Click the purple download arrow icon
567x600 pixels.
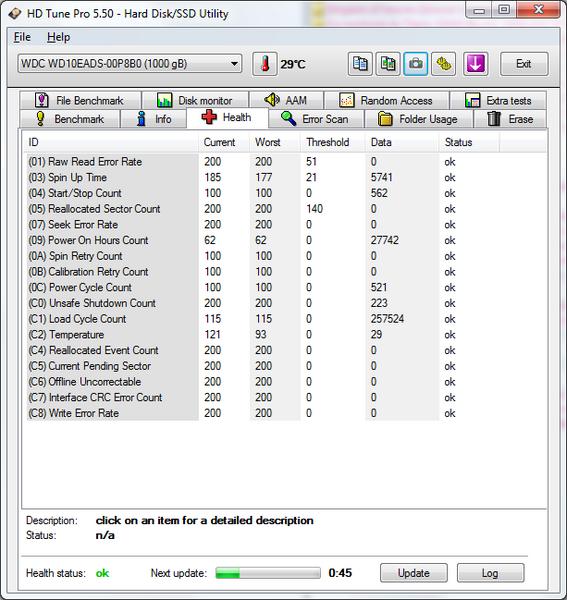point(476,64)
